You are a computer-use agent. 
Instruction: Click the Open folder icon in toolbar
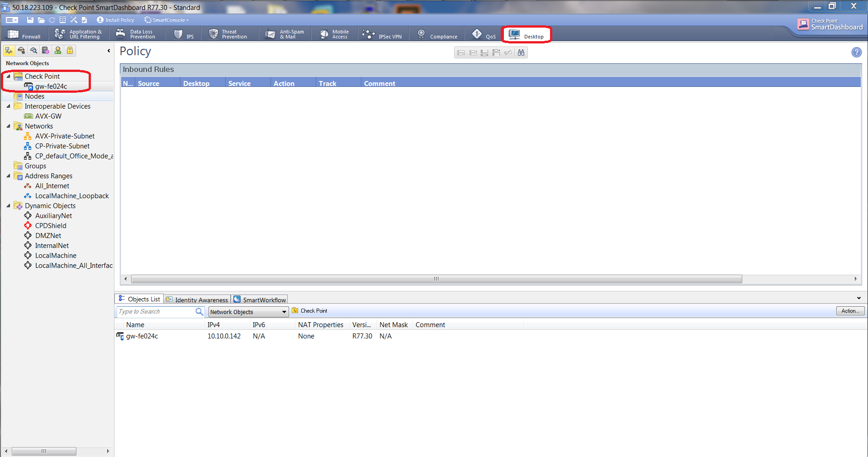click(x=41, y=20)
